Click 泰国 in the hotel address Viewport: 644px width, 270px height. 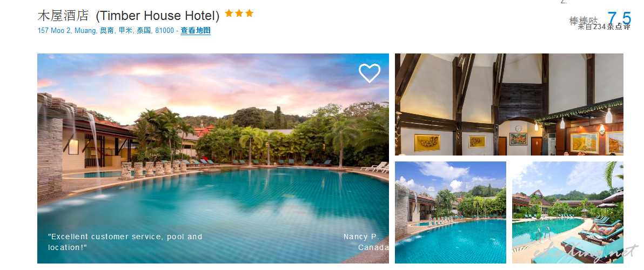(x=143, y=31)
